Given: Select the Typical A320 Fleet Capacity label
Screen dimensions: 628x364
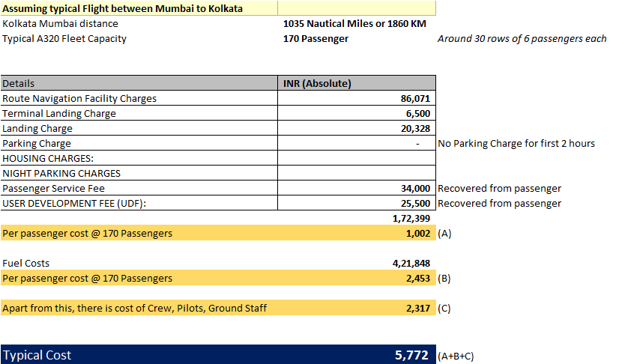Looking at the screenshot, I should (x=64, y=38).
